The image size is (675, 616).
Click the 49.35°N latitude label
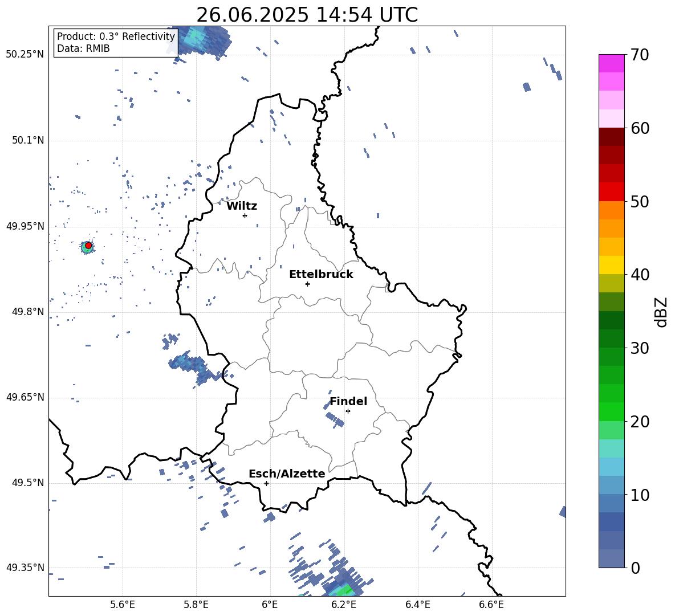tap(25, 568)
